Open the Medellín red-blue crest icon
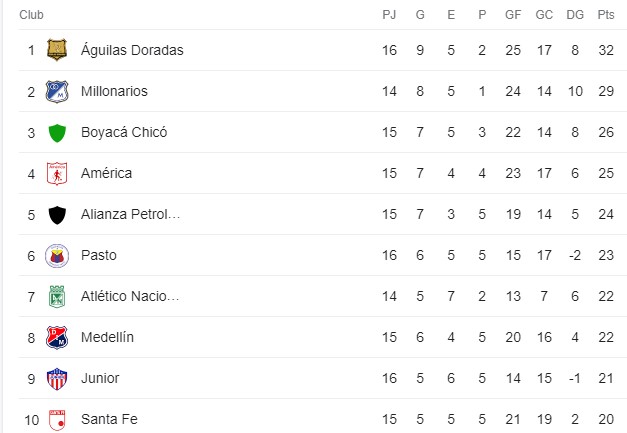 click(57, 338)
